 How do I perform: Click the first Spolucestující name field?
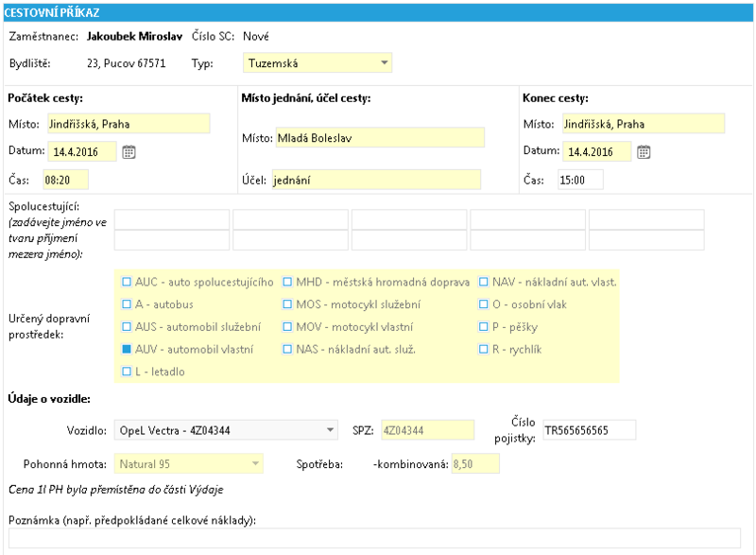(172, 219)
